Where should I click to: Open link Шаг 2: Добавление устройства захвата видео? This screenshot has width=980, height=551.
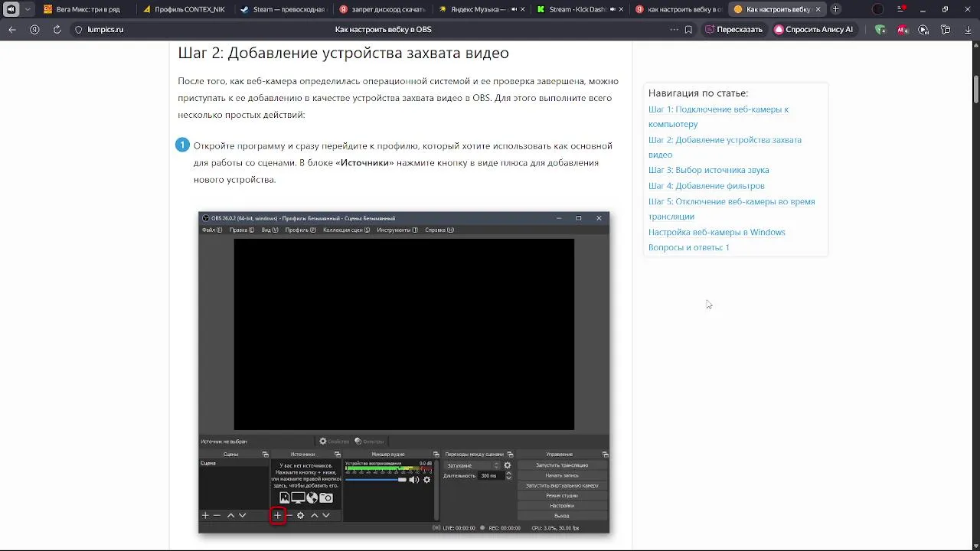725,147
